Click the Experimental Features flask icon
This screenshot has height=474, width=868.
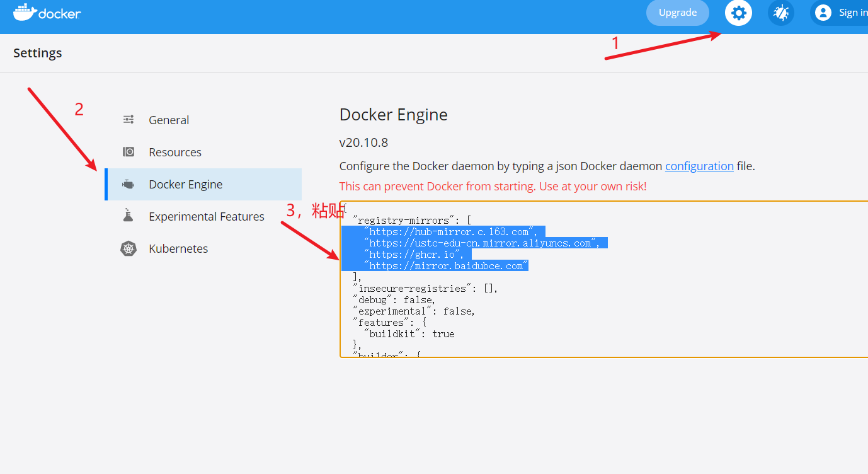pos(128,216)
